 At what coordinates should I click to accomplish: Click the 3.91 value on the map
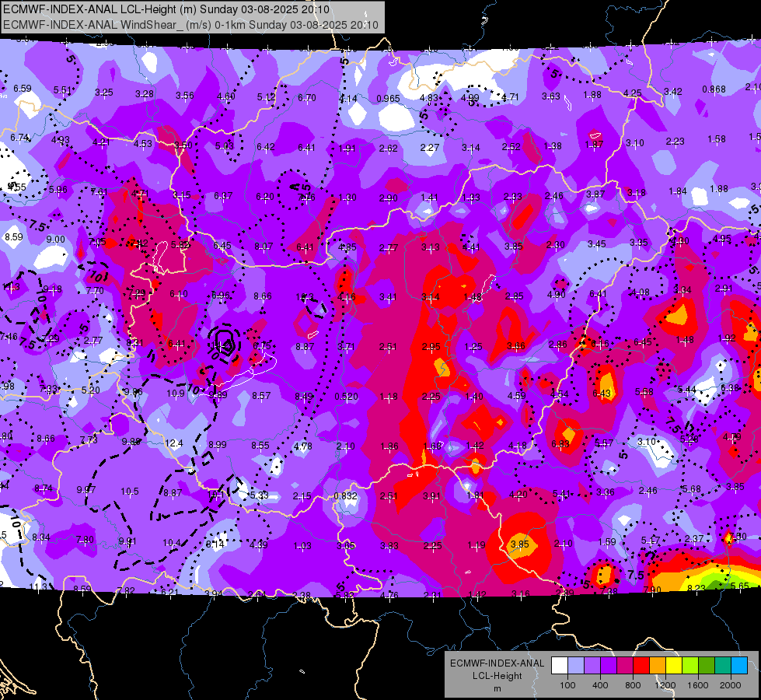[x=431, y=496]
